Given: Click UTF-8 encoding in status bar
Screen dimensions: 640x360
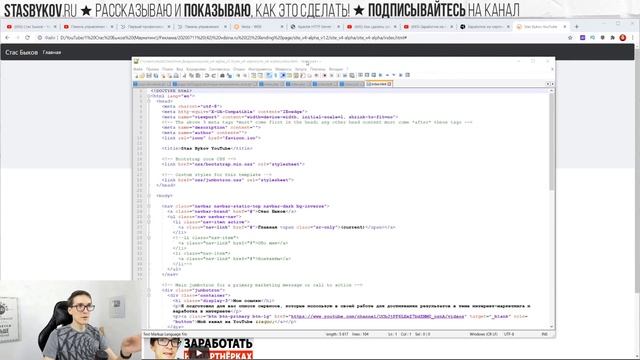Looking at the screenshot, I should [509, 334].
